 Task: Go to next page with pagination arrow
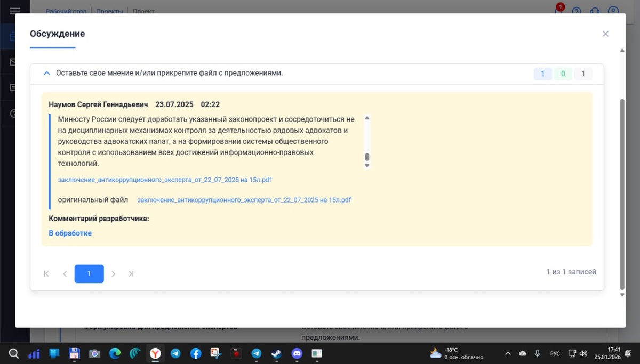click(114, 273)
